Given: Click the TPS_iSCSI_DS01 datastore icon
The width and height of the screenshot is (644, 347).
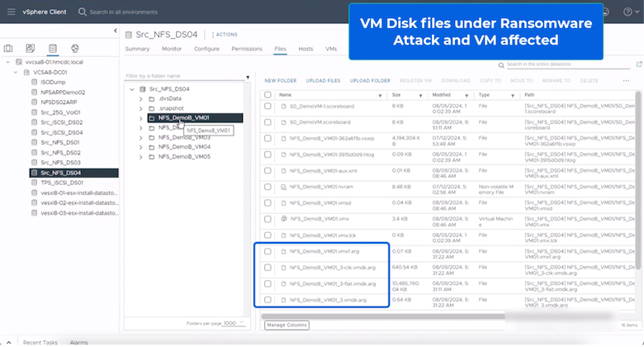Looking at the screenshot, I should pos(35,183).
